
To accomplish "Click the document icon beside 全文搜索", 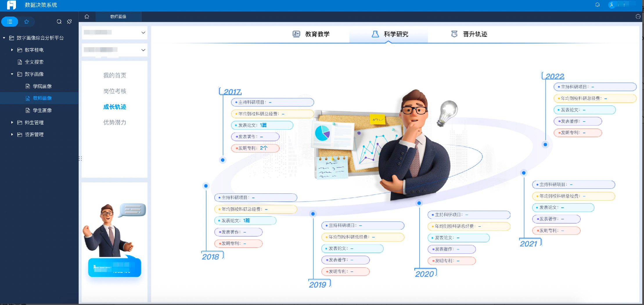I will click(20, 62).
